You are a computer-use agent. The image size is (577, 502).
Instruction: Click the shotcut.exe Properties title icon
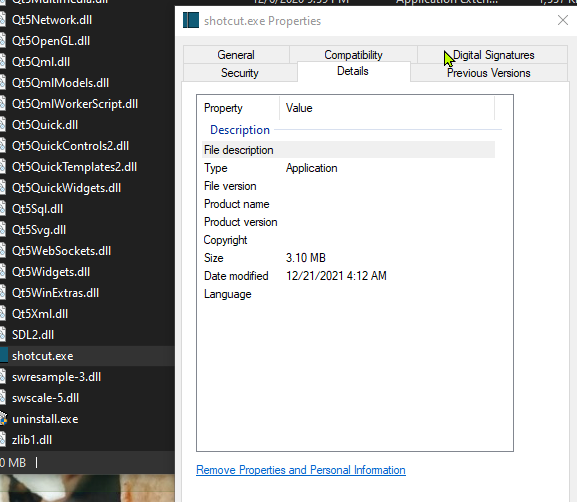[191, 20]
